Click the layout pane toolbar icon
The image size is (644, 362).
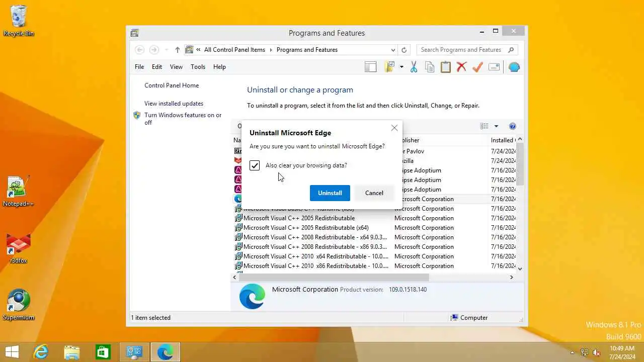point(371,67)
